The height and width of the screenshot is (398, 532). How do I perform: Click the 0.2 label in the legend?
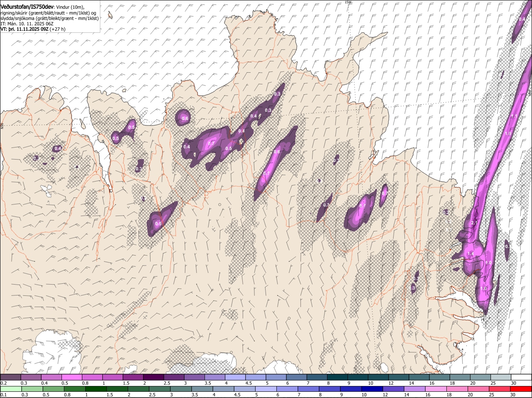coord(4,383)
